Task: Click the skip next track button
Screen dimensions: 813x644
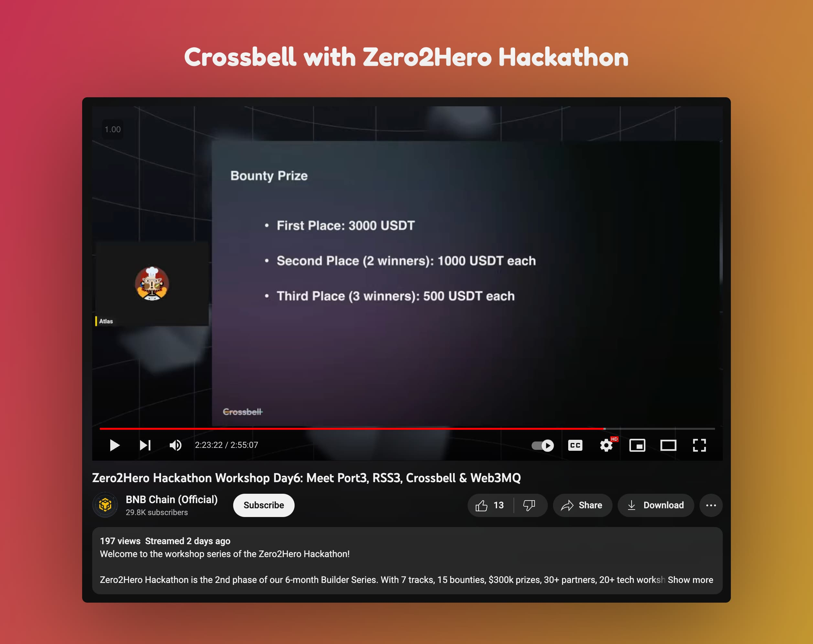Action: tap(145, 446)
